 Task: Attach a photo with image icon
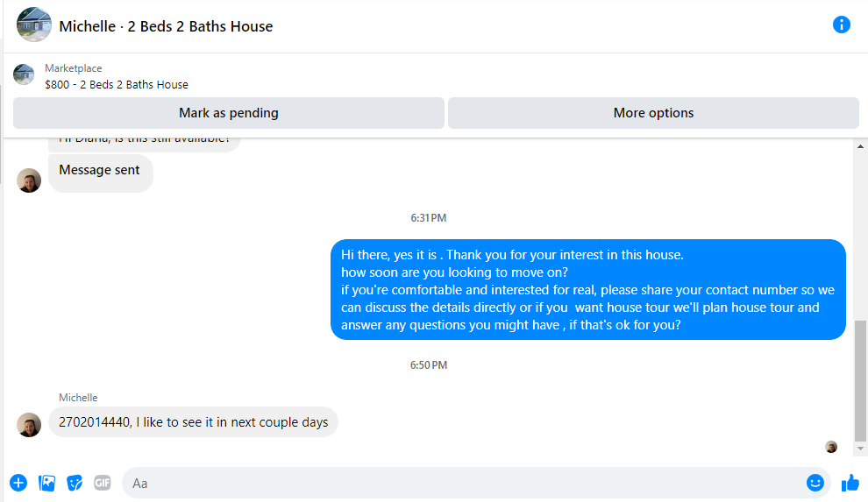pos(47,483)
